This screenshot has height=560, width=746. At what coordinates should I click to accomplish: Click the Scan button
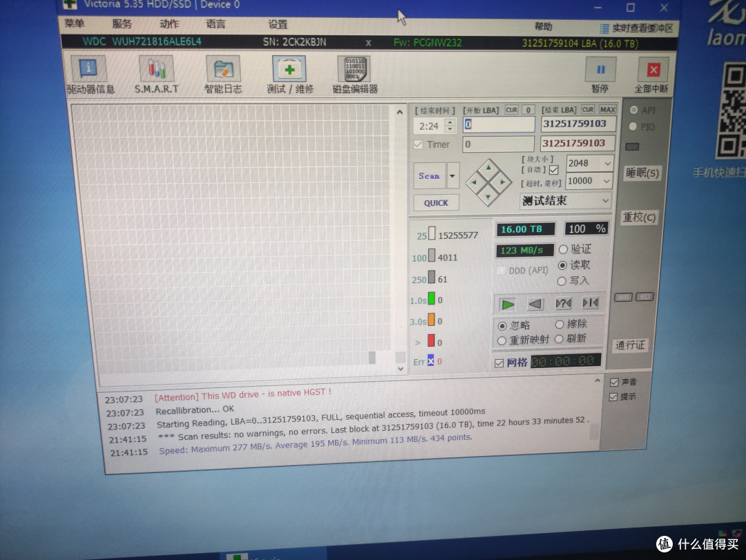(429, 176)
